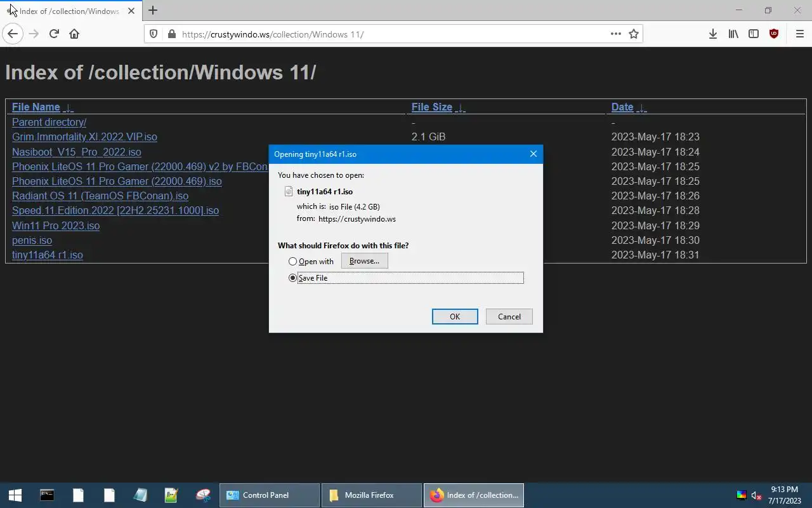Open Phoenix LiteOS 11 Pro Gamer (22000.469).iso link
This screenshot has width=812, height=508.
[117, 181]
